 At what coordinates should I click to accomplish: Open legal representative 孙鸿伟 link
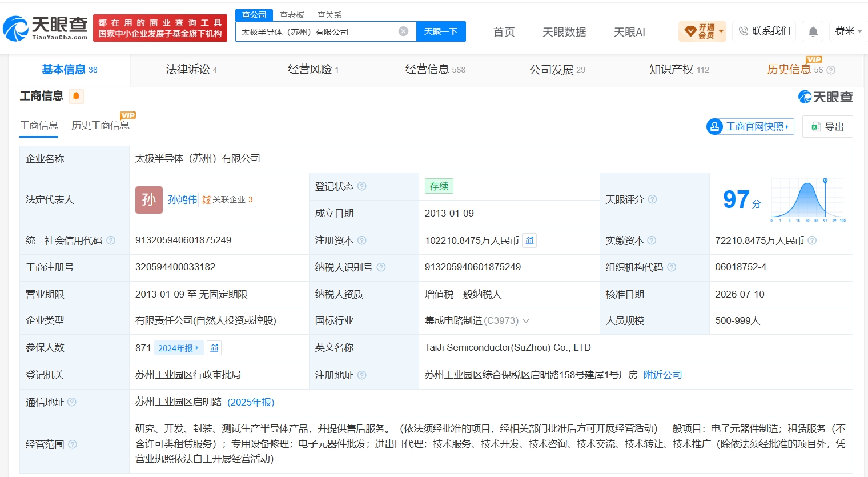pos(182,199)
